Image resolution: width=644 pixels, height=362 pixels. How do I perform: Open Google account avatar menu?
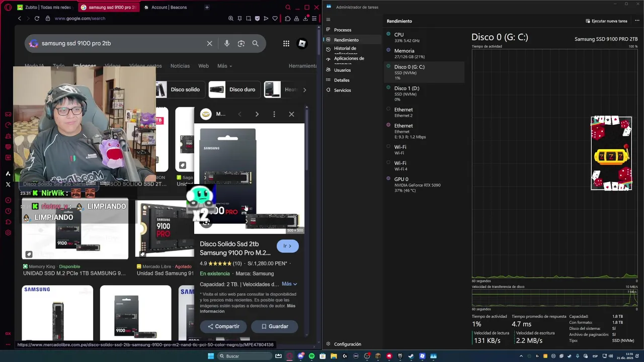(x=302, y=44)
